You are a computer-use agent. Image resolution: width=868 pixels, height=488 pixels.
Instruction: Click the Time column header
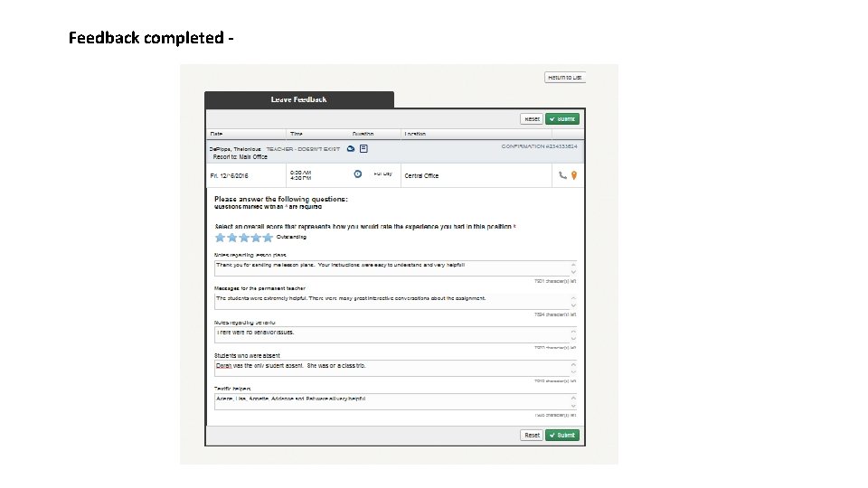(297, 134)
